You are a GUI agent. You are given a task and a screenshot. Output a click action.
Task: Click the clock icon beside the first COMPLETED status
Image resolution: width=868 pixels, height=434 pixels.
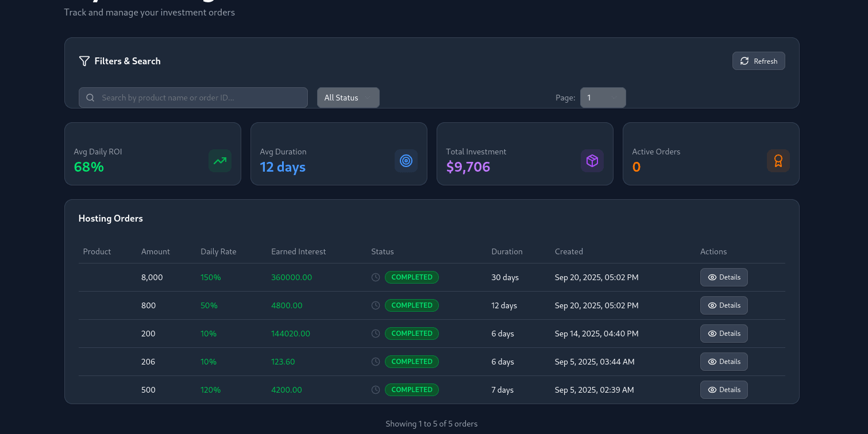(x=375, y=277)
